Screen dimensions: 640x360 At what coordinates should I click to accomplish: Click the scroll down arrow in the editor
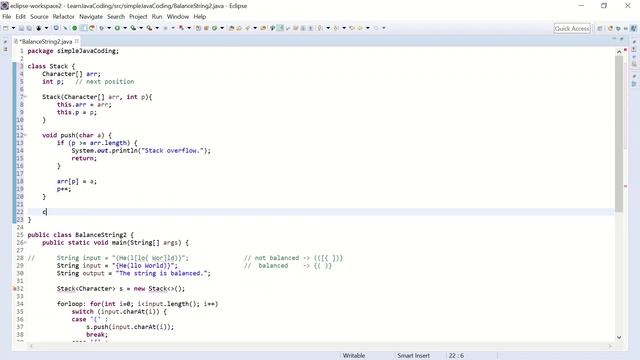(619, 338)
